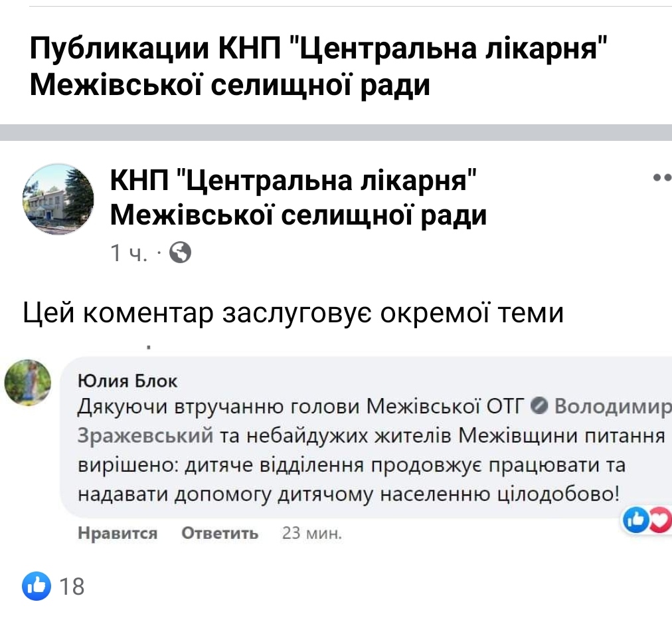
Task: Open the hospital page profile picture
Action: pos(58,199)
